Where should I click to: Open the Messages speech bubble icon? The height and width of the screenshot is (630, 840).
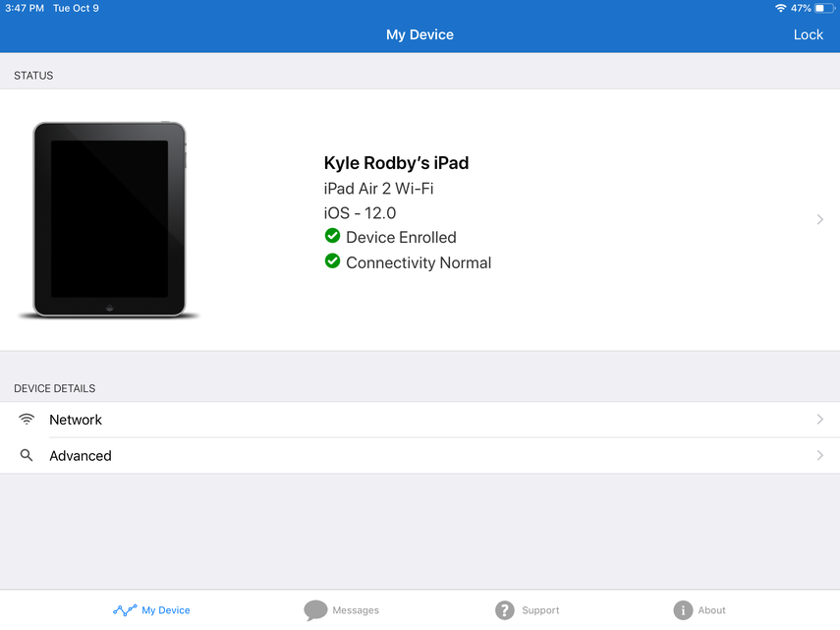[315, 610]
